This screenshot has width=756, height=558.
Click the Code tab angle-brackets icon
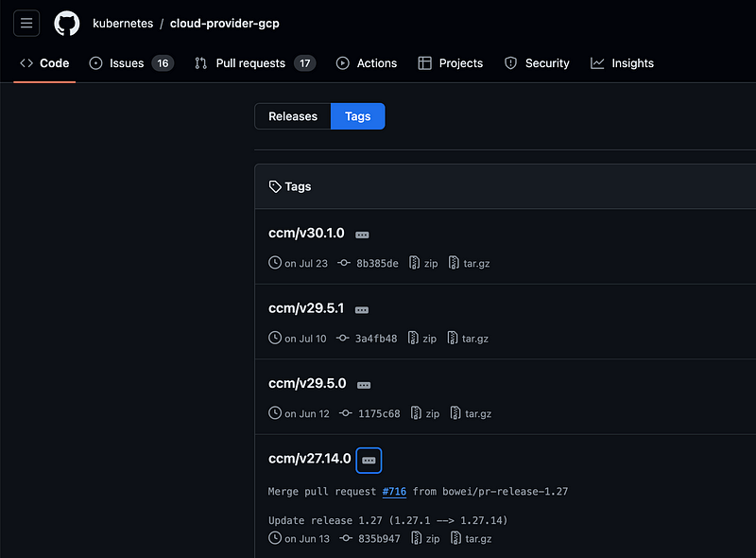(26, 63)
